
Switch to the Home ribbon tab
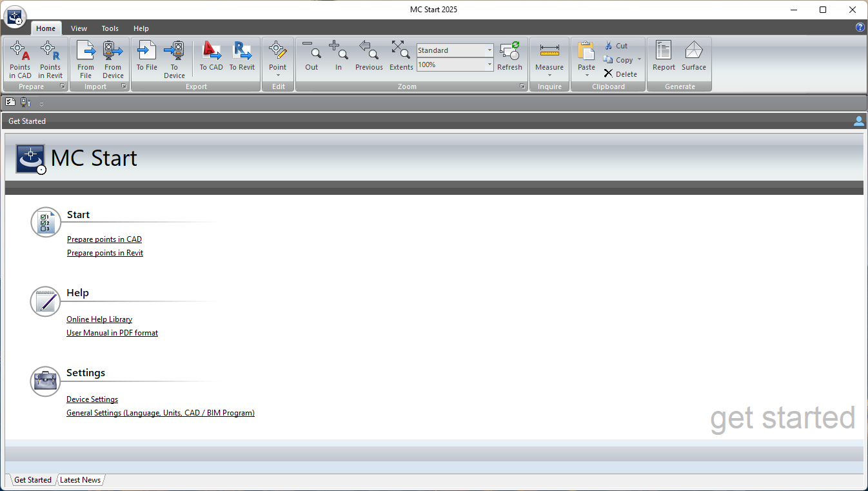46,28
